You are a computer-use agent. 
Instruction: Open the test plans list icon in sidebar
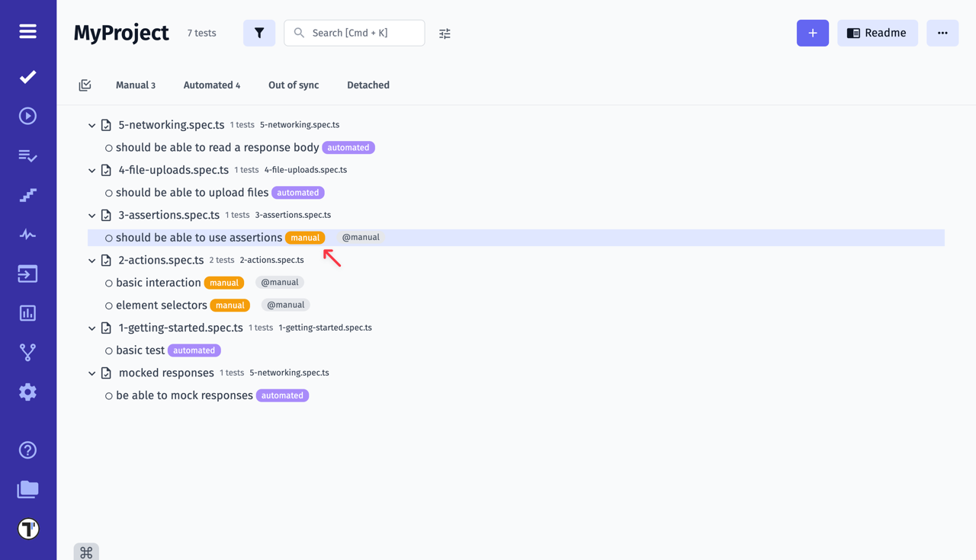pyautogui.click(x=27, y=155)
